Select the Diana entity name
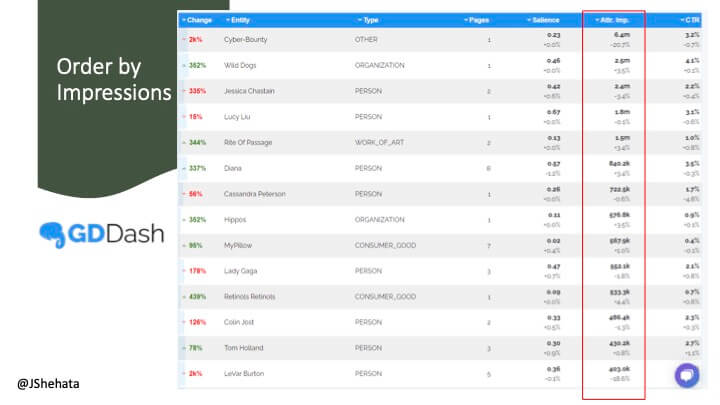The width and height of the screenshot is (720, 405). (x=233, y=168)
